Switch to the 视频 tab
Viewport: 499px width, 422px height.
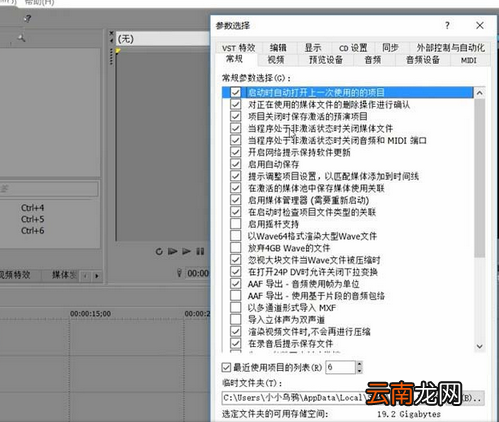(276, 60)
